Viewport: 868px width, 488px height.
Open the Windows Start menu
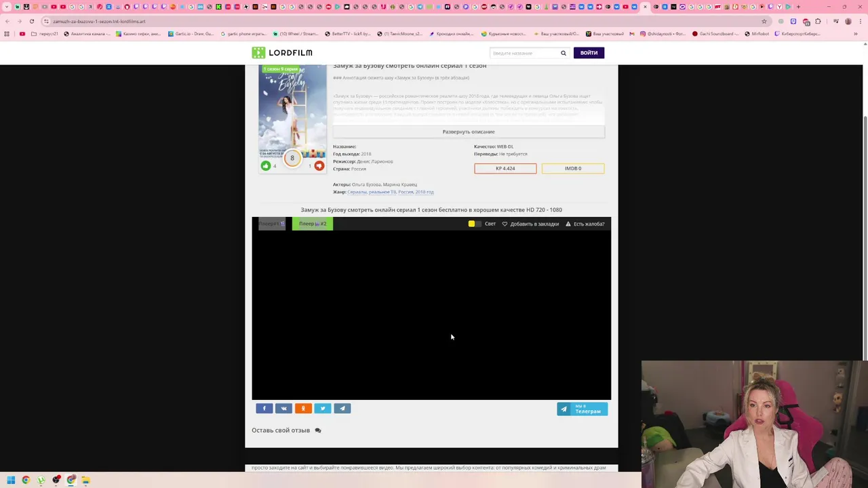click(x=11, y=480)
